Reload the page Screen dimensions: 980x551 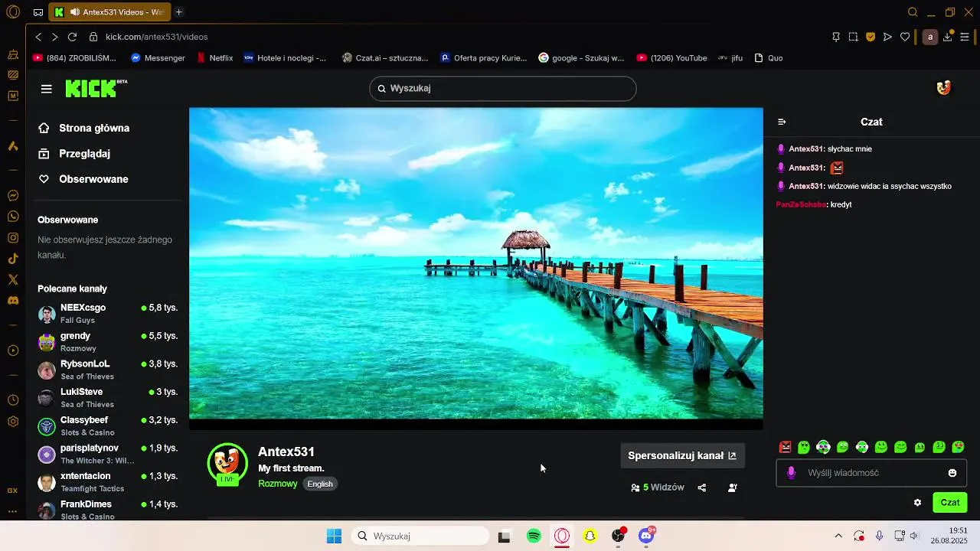72,37
